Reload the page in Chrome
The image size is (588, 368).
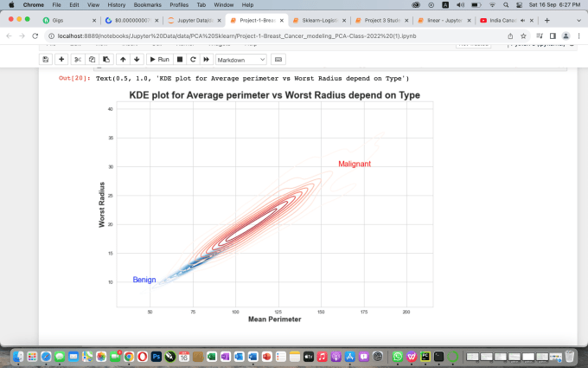(x=35, y=36)
